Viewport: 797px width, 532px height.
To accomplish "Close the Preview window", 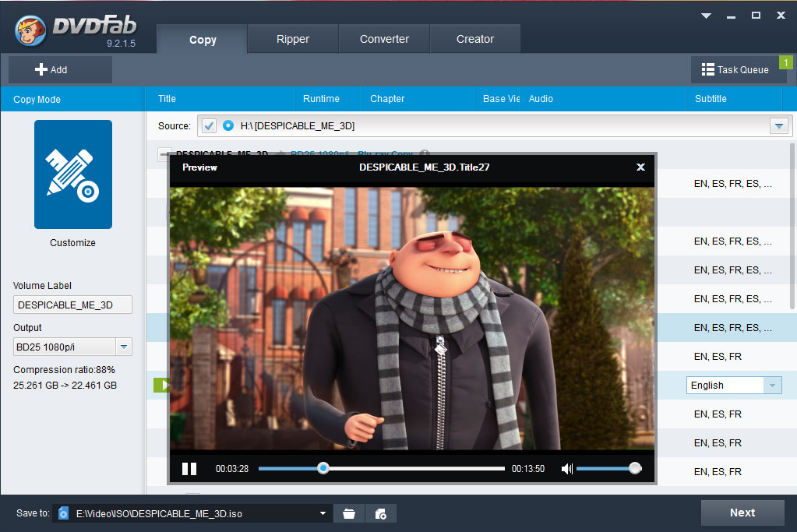I will [x=640, y=167].
